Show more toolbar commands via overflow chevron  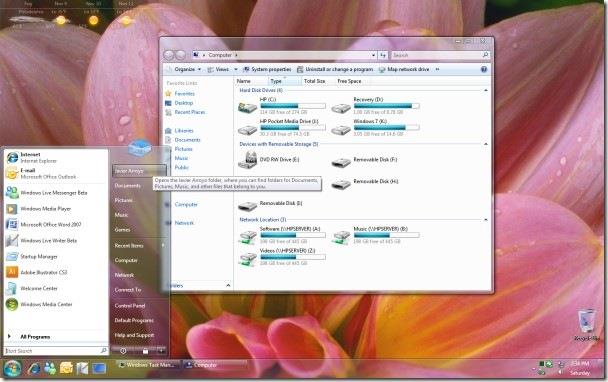click(x=437, y=69)
